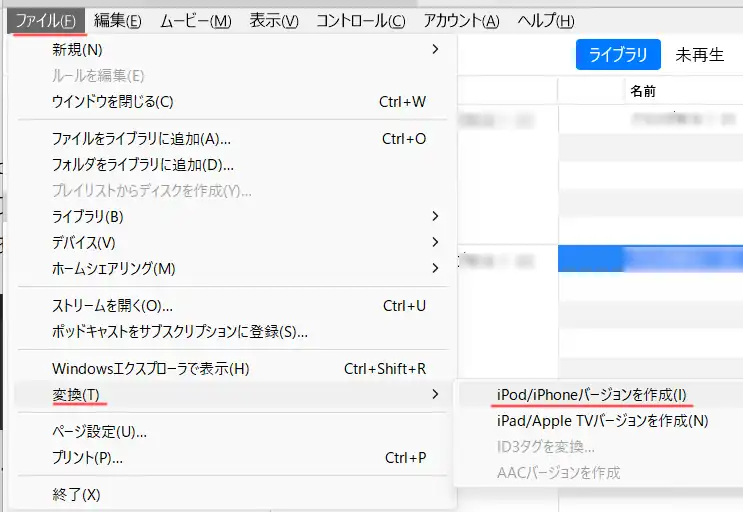Select ウインドウを閉じる(C) menu item
743x512 pixels.
(x=112, y=101)
